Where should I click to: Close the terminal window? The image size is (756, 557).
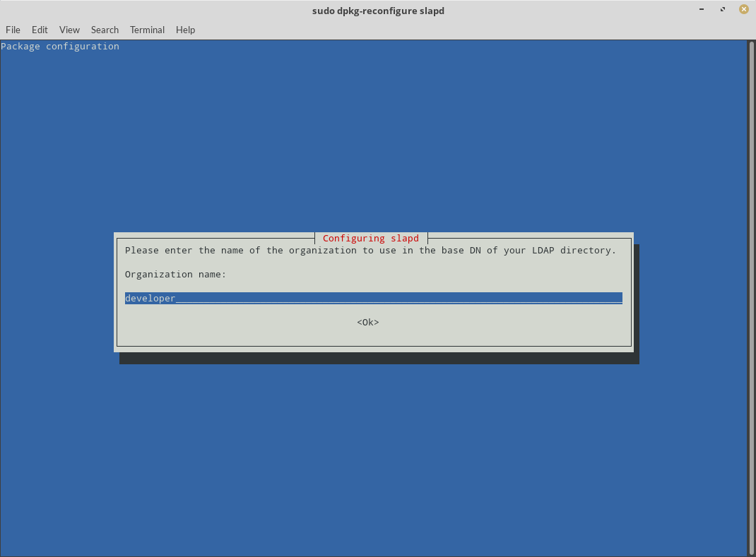744,10
